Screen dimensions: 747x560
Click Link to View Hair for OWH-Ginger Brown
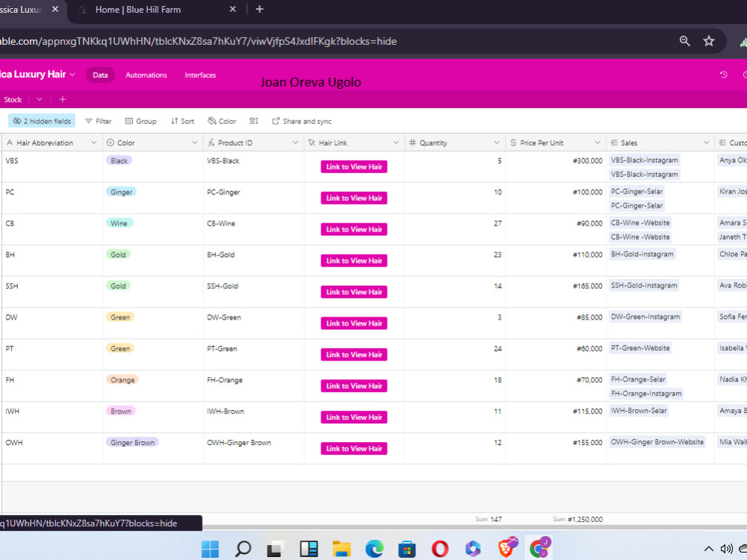(354, 449)
